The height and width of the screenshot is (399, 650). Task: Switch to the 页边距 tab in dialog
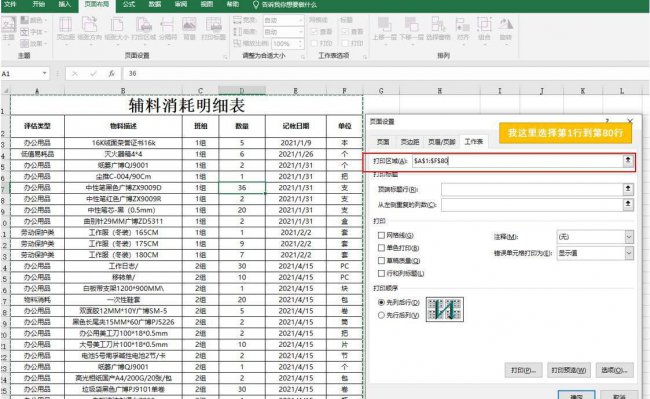[410, 142]
